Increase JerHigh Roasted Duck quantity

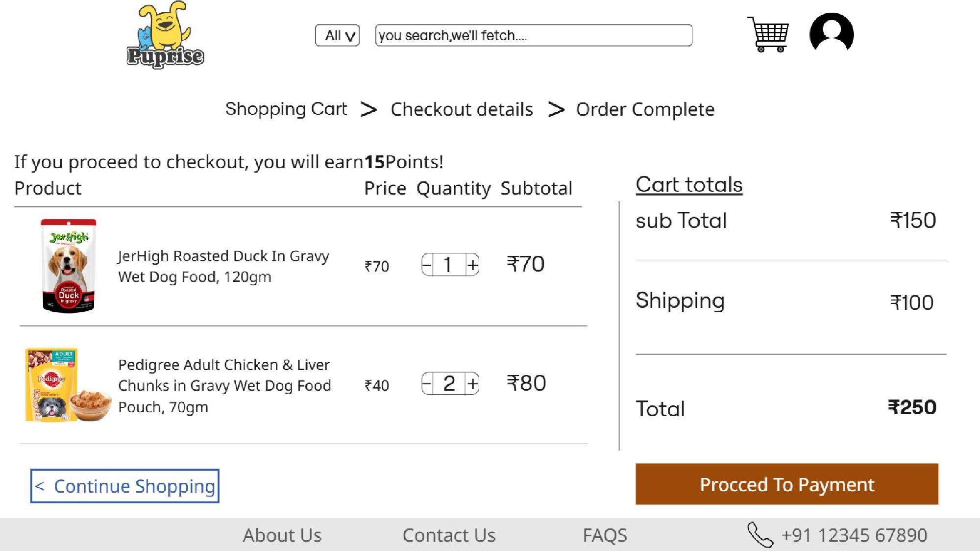point(472,265)
